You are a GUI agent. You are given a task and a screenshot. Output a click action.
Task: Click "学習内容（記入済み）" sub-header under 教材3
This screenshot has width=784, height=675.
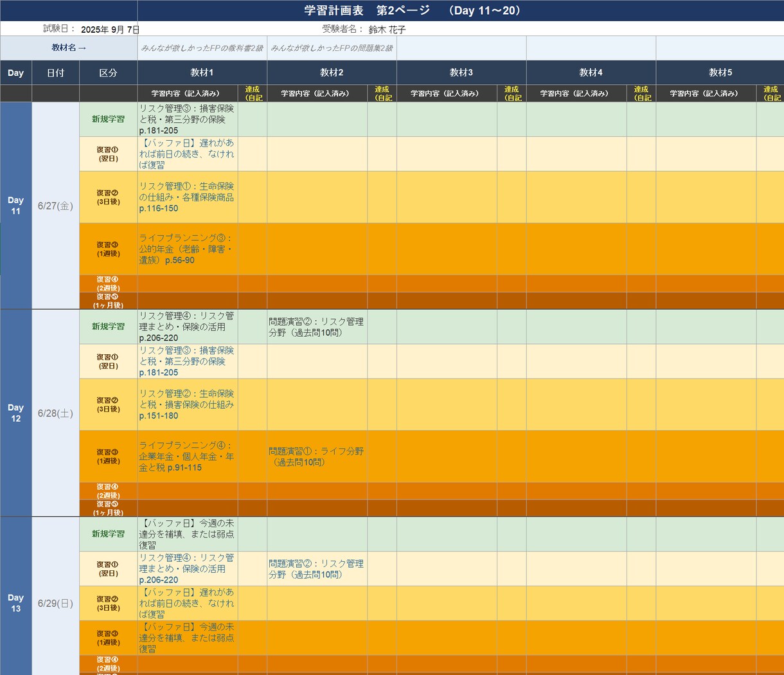tap(447, 93)
